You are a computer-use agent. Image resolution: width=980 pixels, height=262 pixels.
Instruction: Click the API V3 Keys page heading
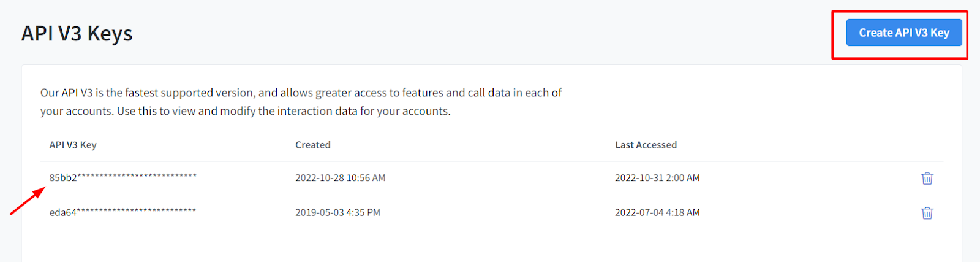click(77, 34)
